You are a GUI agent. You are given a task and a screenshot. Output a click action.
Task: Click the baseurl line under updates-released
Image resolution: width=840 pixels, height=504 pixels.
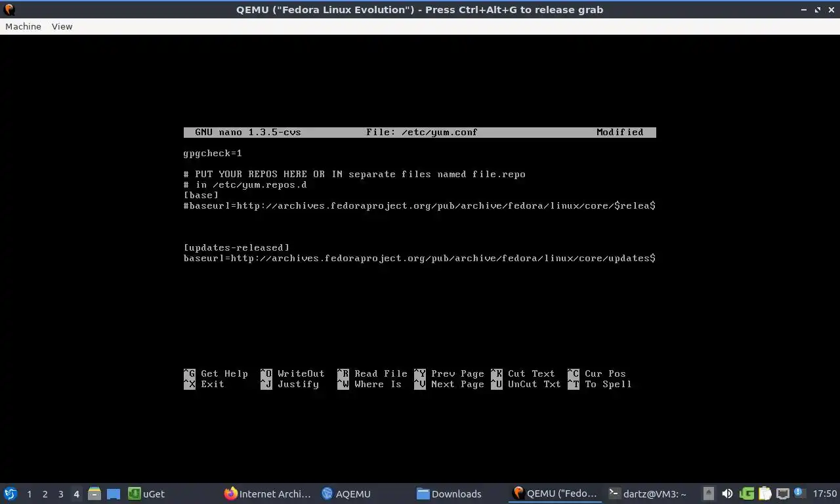click(x=419, y=258)
